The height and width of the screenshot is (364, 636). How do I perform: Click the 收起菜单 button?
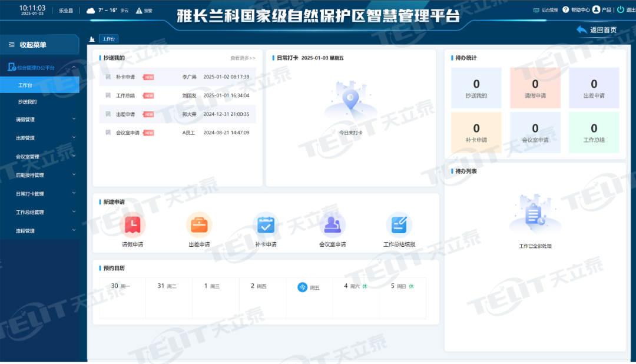[x=40, y=45]
